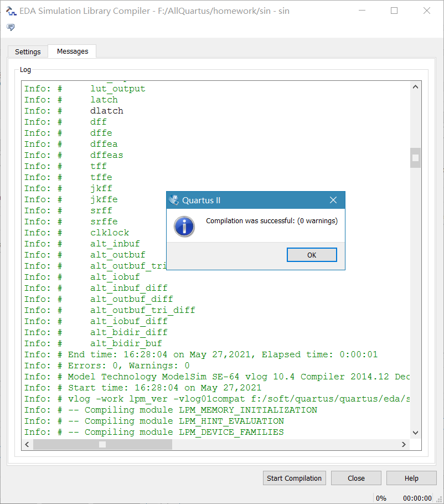
Task: Open Help from the bottom button
Action: [411, 479]
